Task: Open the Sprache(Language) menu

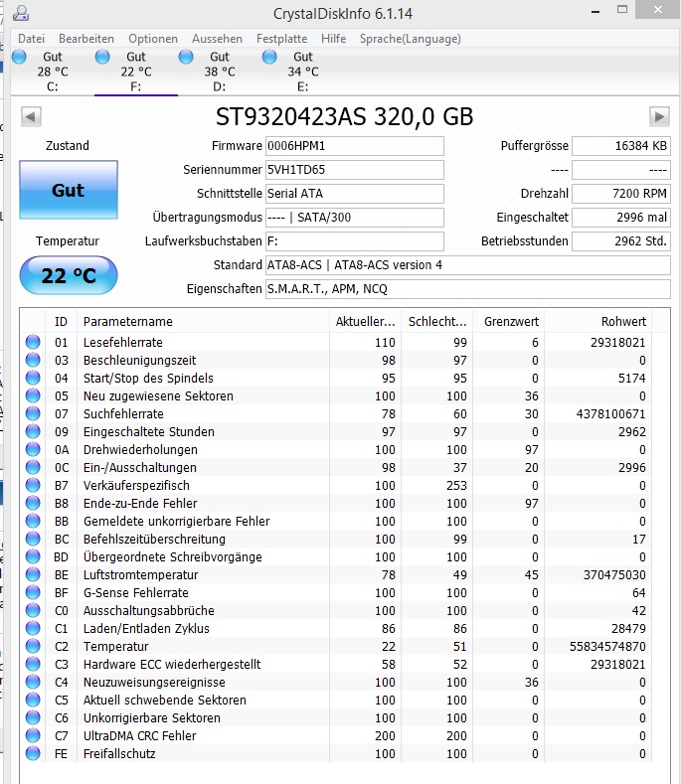Action: [x=410, y=39]
